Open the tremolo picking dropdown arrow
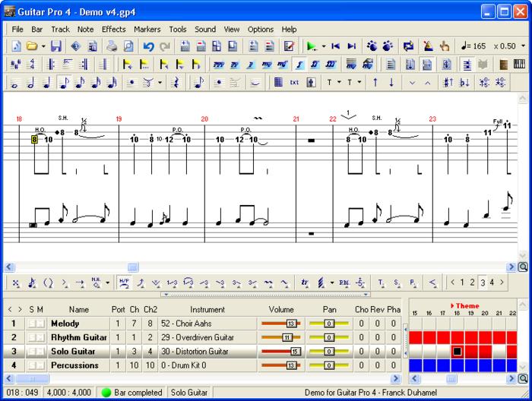 [x=332, y=282]
